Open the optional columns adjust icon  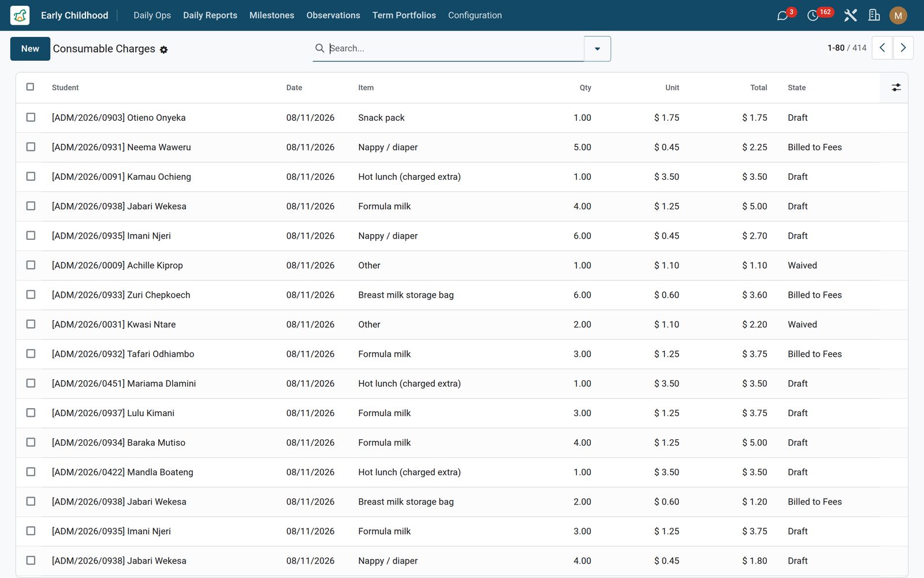pos(896,87)
